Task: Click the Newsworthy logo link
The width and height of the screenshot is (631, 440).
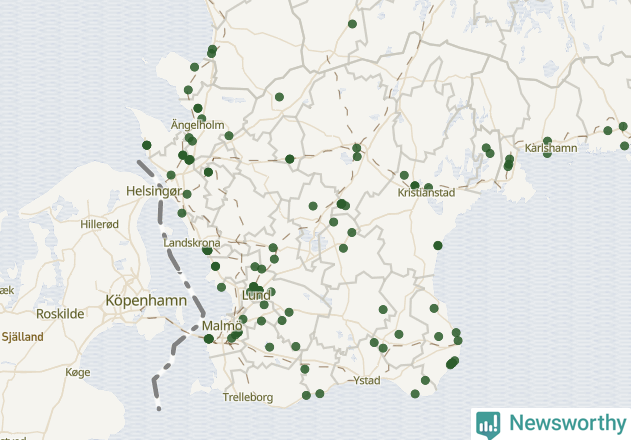Action: pyautogui.click(x=551, y=424)
